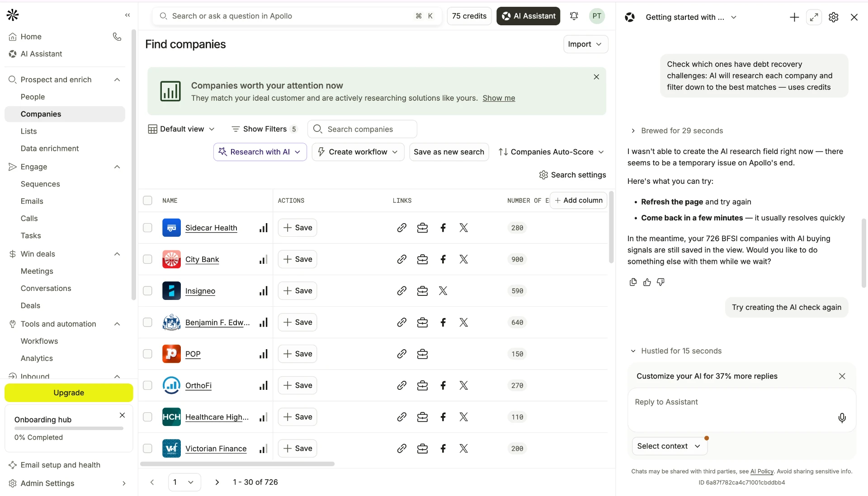
Task: Click Save as new search
Action: pos(449,152)
